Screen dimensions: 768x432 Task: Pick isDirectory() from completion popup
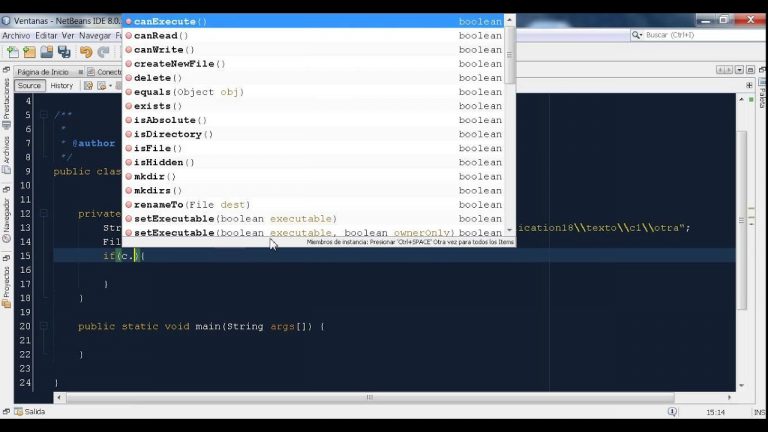coord(313,134)
